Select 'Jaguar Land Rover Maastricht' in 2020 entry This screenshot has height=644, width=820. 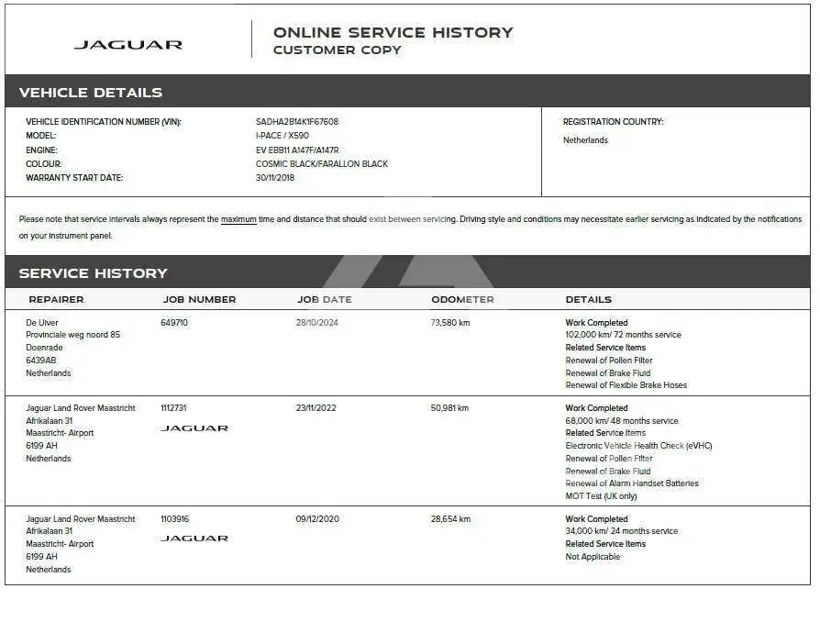coord(81,519)
